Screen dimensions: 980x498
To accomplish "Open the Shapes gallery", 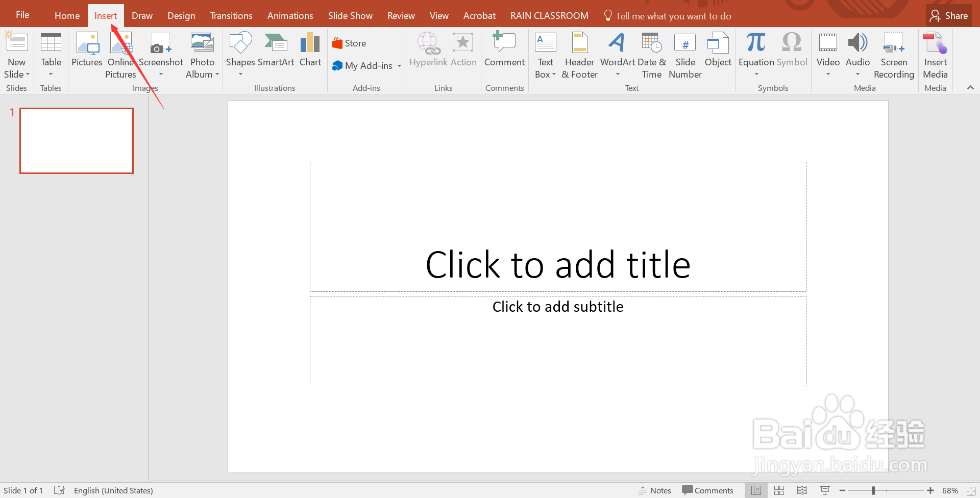I will (x=240, y=55).
